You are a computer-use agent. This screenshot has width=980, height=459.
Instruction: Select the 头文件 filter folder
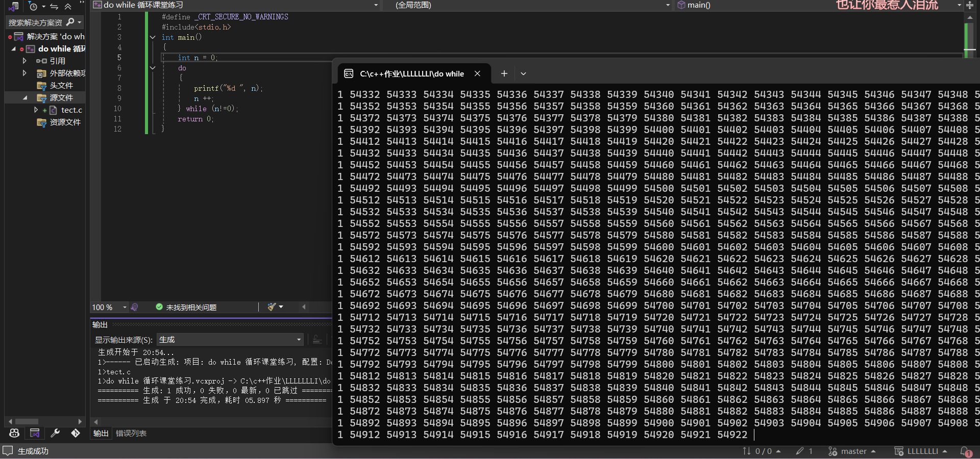(61, 85)
